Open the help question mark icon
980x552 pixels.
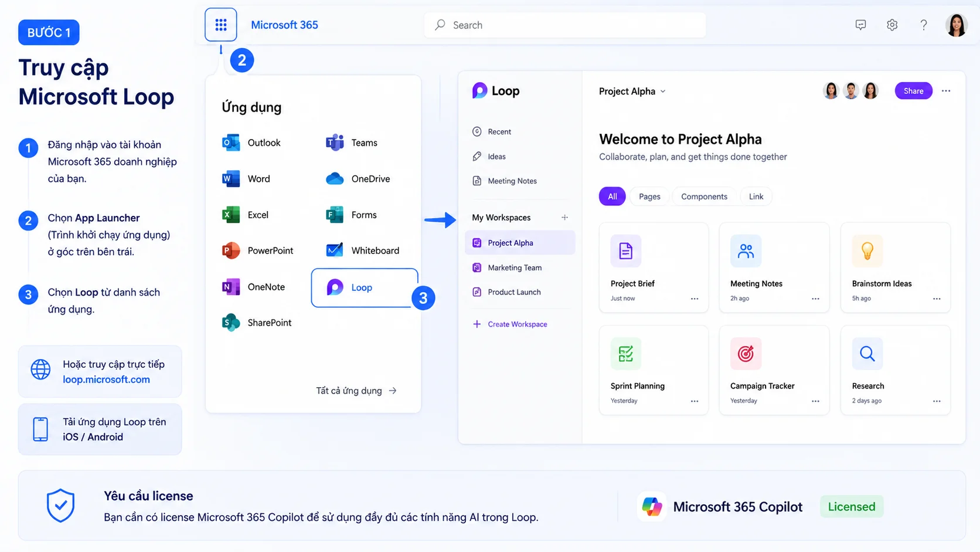pos(924,25)
